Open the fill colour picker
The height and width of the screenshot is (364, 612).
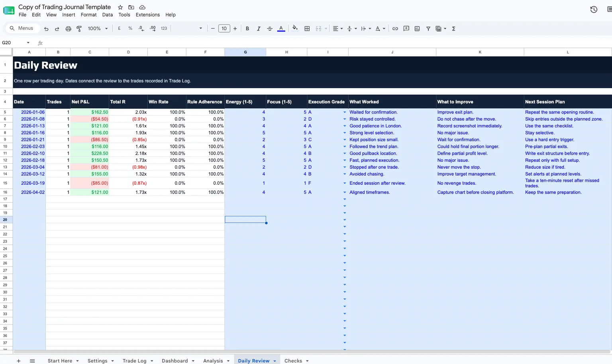click(295, 28)
